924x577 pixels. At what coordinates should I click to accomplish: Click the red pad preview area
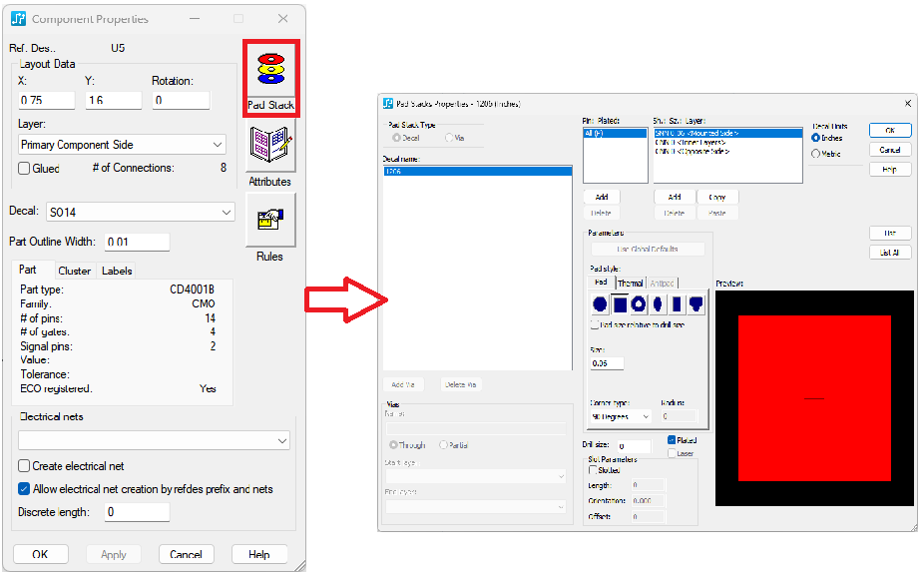(x=814, y=398)
